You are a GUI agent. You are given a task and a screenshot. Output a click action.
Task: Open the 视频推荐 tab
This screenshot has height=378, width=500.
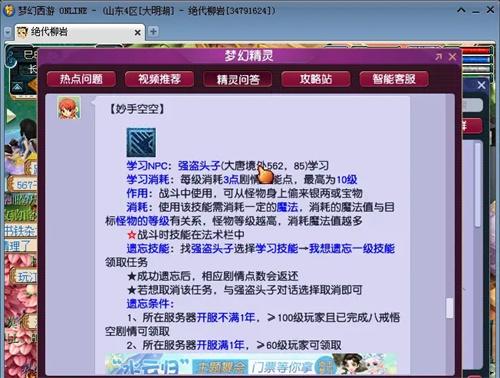pos(159,79)
